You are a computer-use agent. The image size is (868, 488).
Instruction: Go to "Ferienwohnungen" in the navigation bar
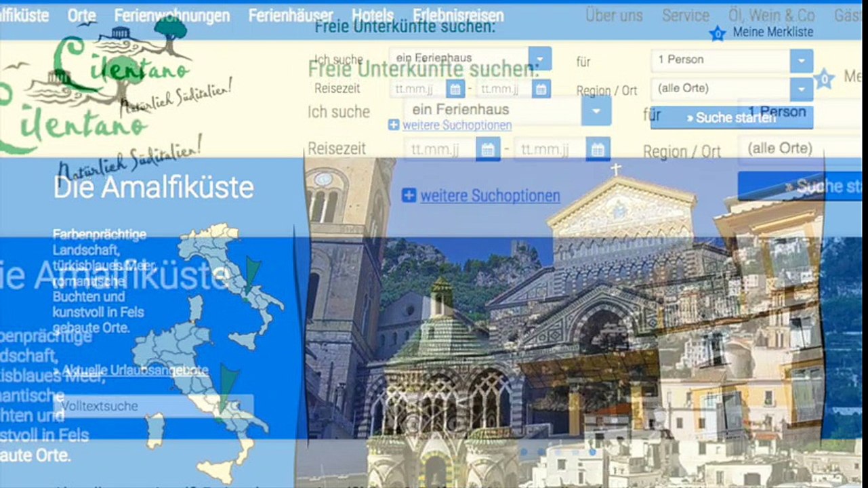pos(172,16)
